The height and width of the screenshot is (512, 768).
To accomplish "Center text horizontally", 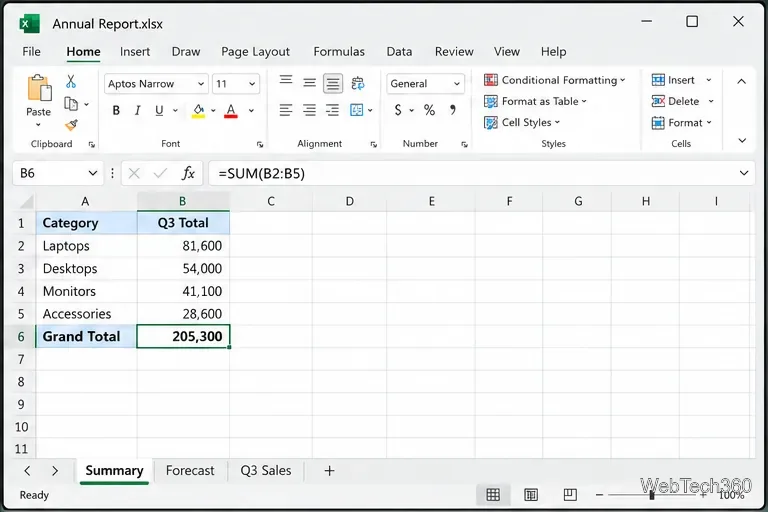I will pyautogui.click(x=309, y=110).
